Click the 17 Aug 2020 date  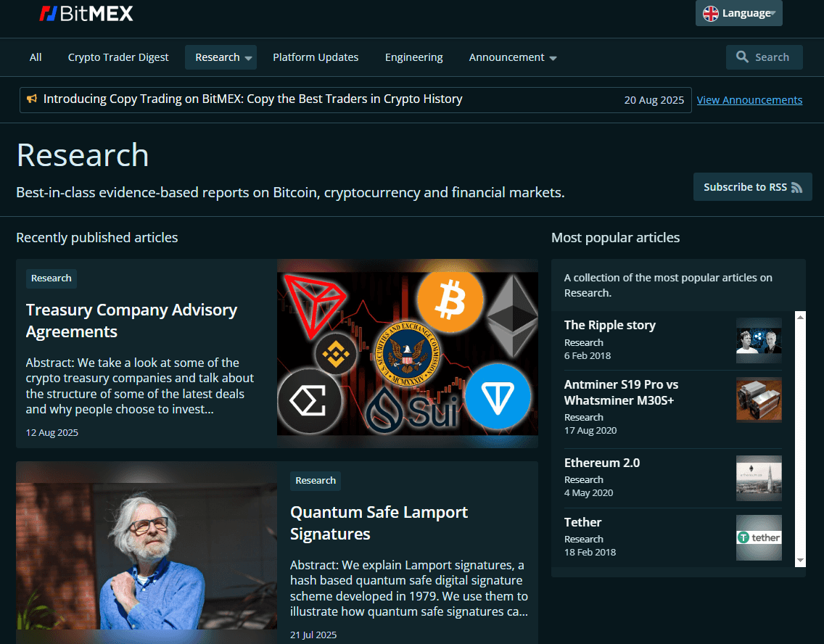click(590, 430)
